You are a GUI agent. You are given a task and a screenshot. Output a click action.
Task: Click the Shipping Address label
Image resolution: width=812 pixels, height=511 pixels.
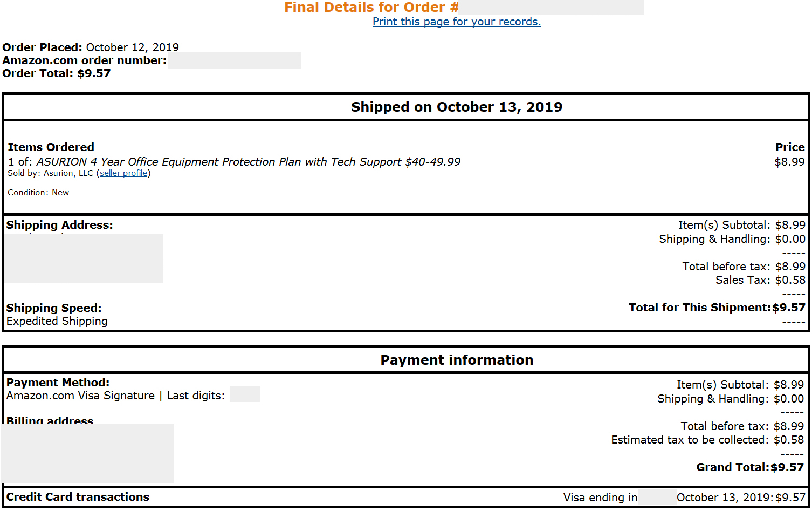coord(60,225)
